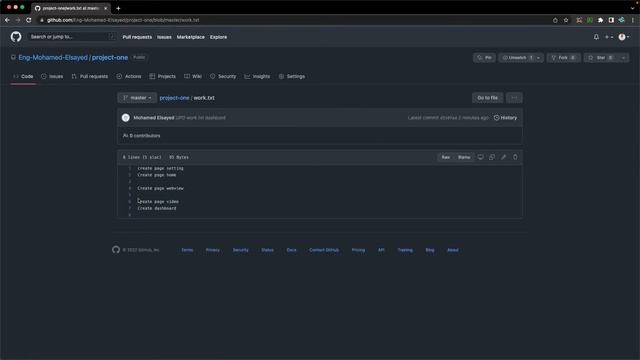This screenshot has height=360, width=640.
Task: Bookmark this page with star icon
Action: click(x=566, y=20)
